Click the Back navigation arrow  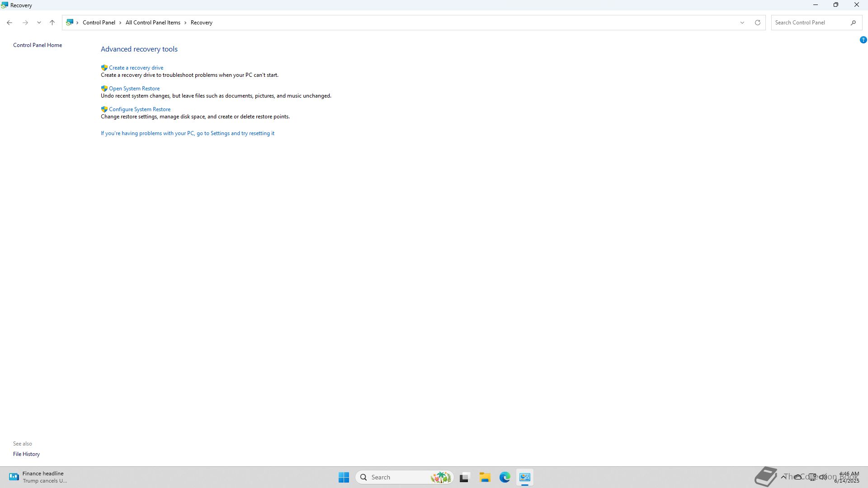pyautogui.click(x=9, y=23)
